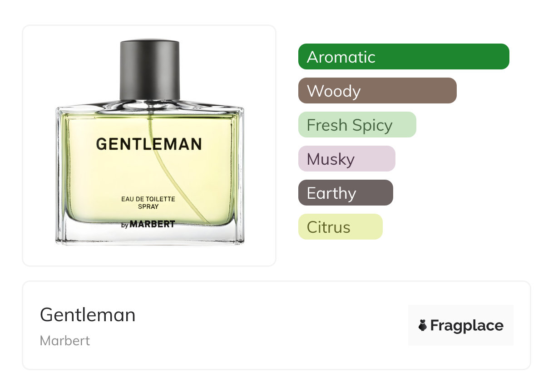The image size is (553, 392).
Task: Click the Fragplace perfume bottle logo icon
Action: pos(423,326)
